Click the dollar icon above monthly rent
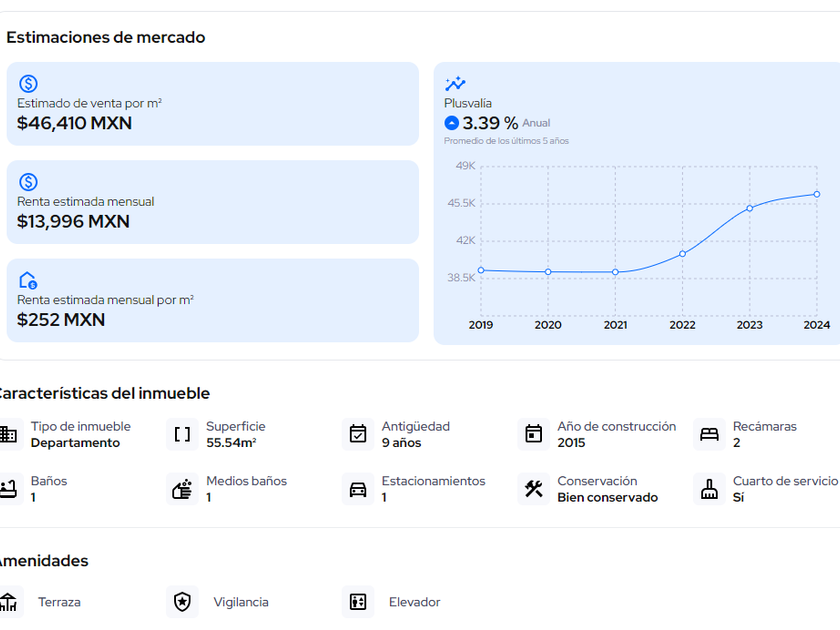This screenshot has height=630, width=840. [x=28, y=182]
